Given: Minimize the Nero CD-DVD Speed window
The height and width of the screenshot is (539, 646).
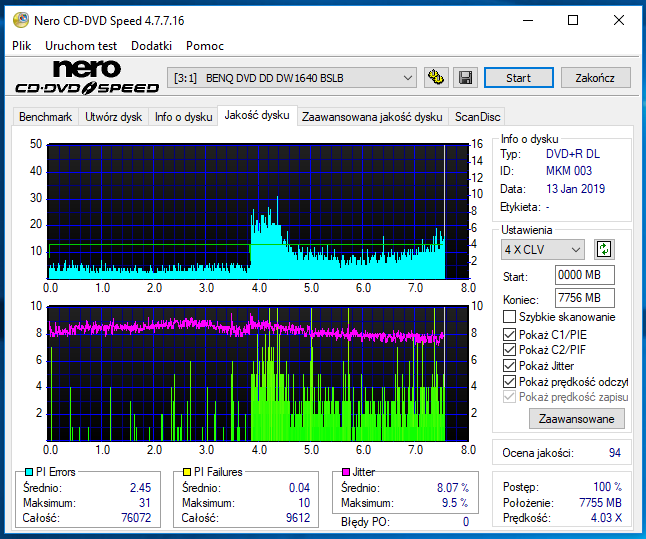Looking at the screenshot, I should (x=528, y=20).
